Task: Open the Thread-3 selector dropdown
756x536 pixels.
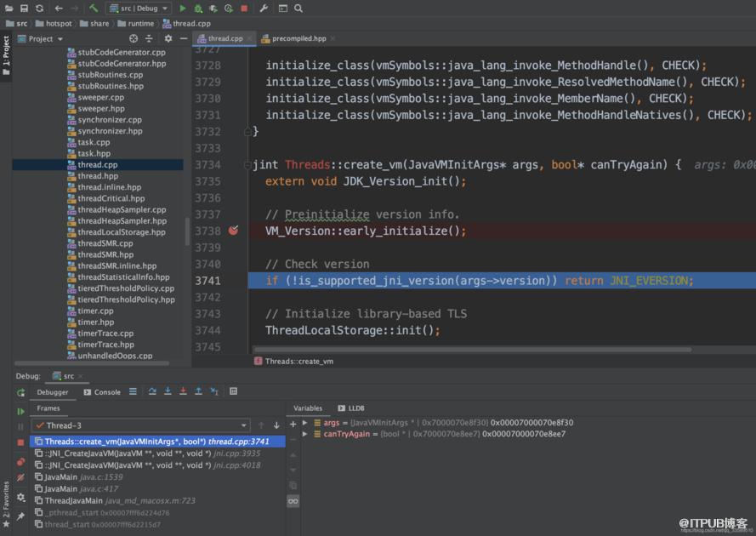Action: 141,425
